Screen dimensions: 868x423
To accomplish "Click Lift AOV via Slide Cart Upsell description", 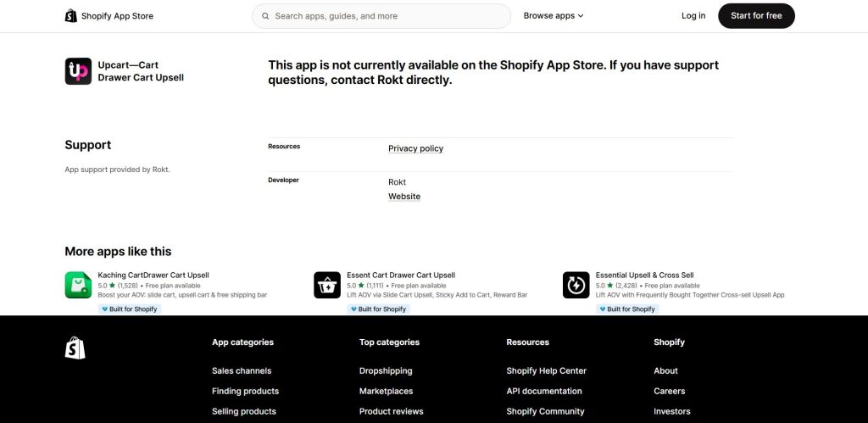I will pyautogui.click(x=437, y=295).
